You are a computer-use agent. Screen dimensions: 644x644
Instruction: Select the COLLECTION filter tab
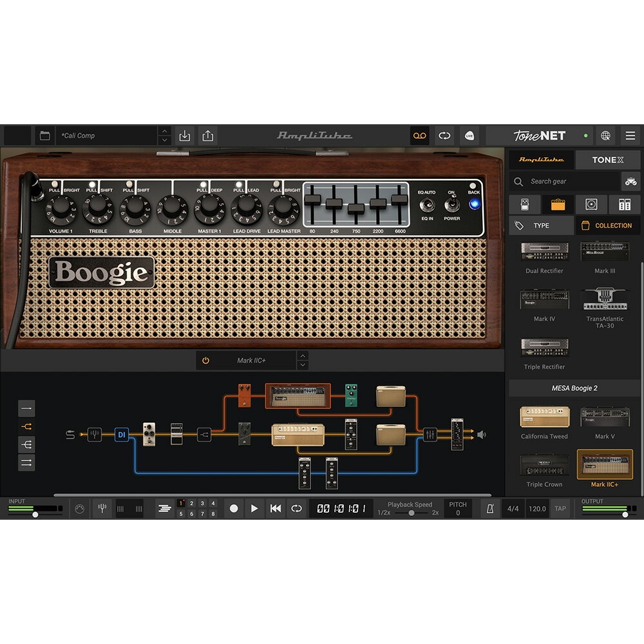(x=608, y=225)
